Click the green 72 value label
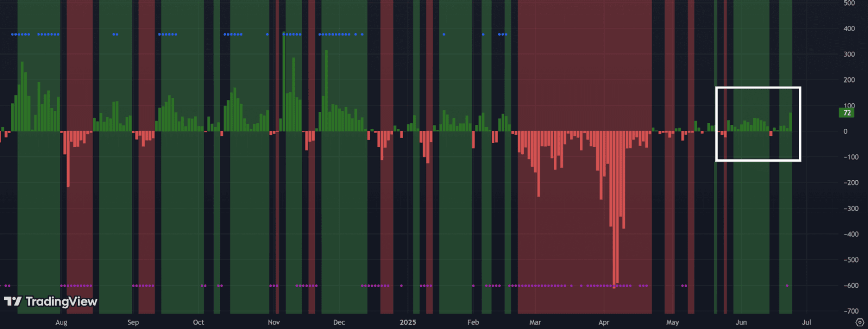The width and height of the screenshot is (868, 329). pyautogui.click(x=846, y=113)
